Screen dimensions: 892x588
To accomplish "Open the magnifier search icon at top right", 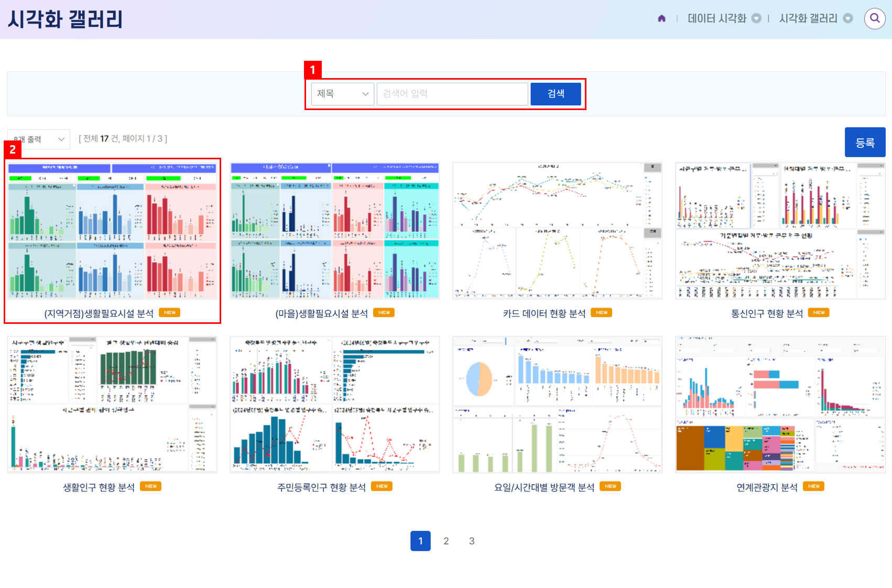I will pos(874,18).
